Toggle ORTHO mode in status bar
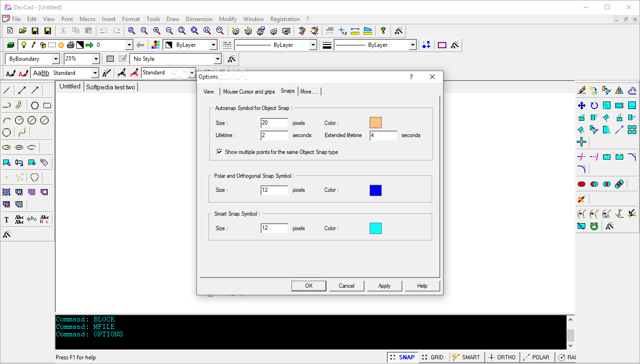This screenshot has height=364, width=640. (502, 357)
